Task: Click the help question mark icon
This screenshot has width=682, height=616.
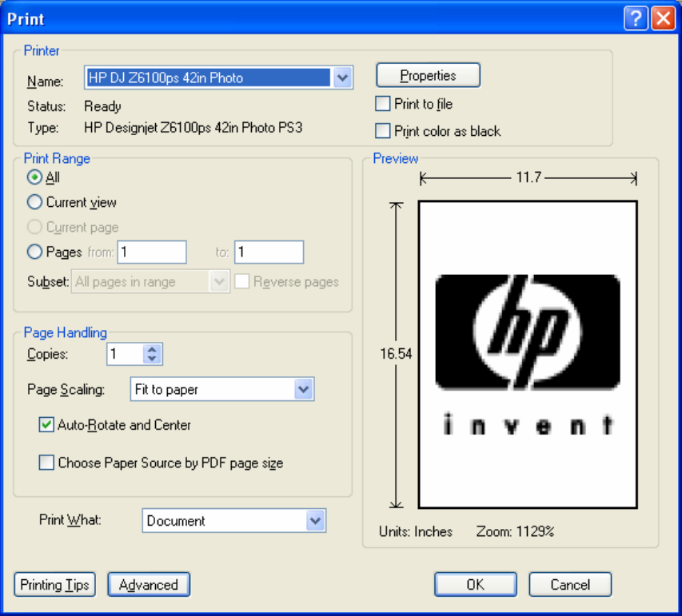Action: 636,18
